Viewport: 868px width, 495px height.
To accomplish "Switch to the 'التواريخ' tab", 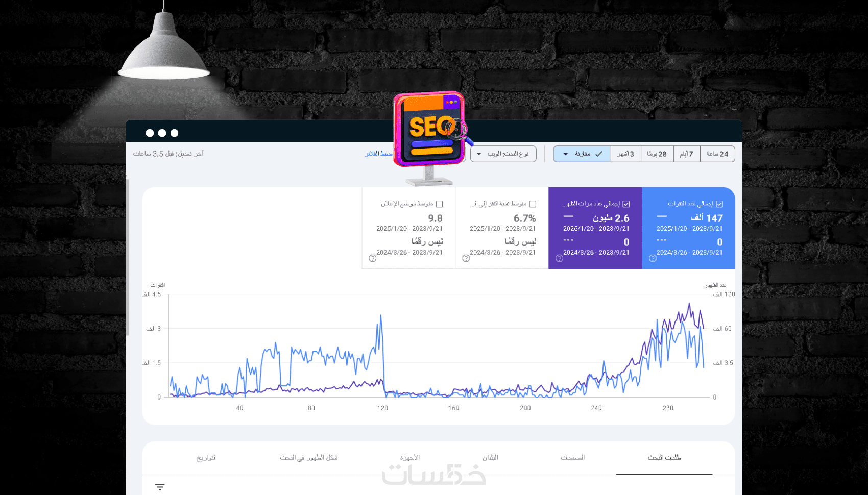I will (207, 458).
